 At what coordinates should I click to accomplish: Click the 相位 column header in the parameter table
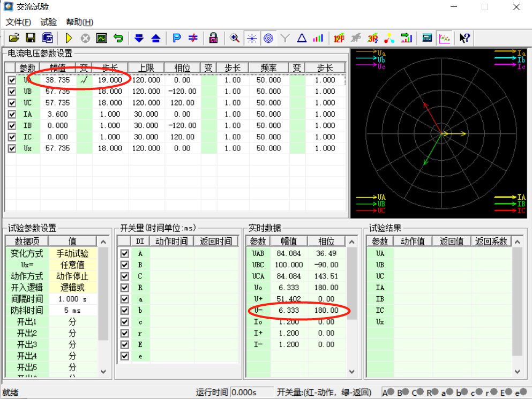[182, 68]
